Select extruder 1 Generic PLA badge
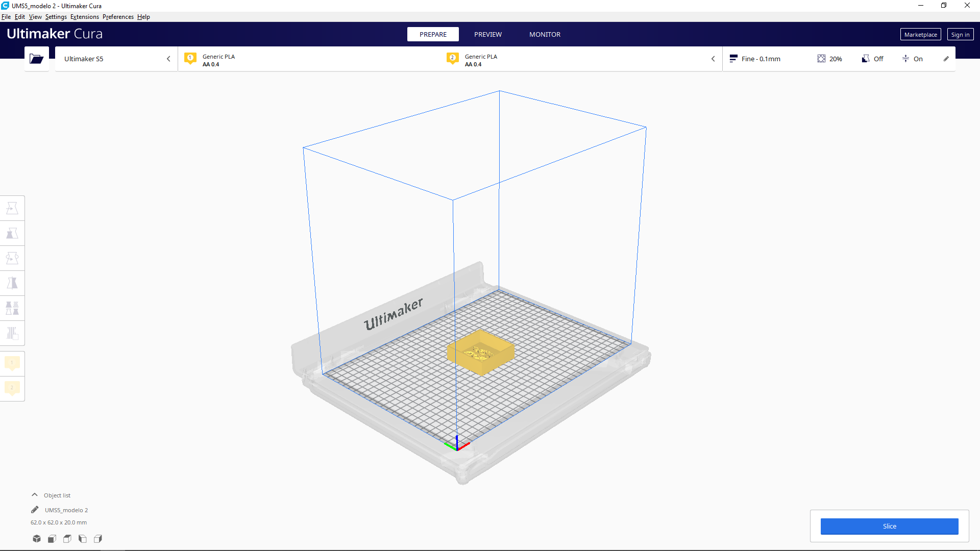 (x=190, y=59)
